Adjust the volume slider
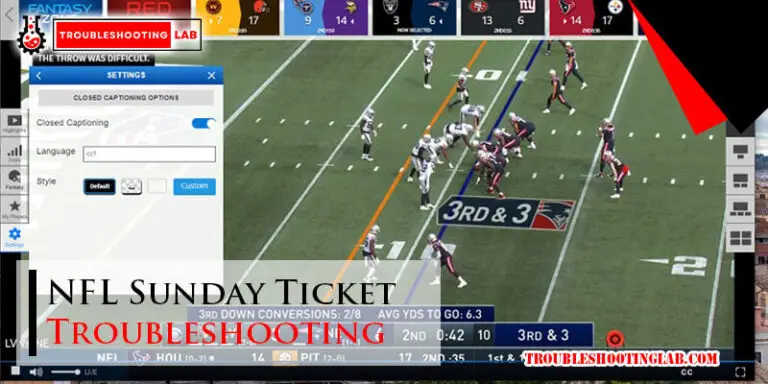Viewport: 768px width, 384px height. [65, 372]
